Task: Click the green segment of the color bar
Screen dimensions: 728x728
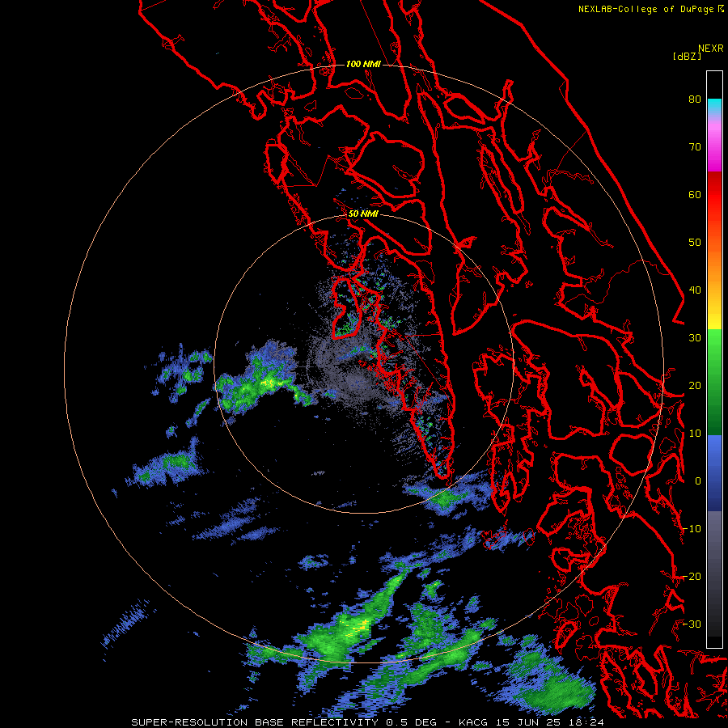Action: coord(714,382)
